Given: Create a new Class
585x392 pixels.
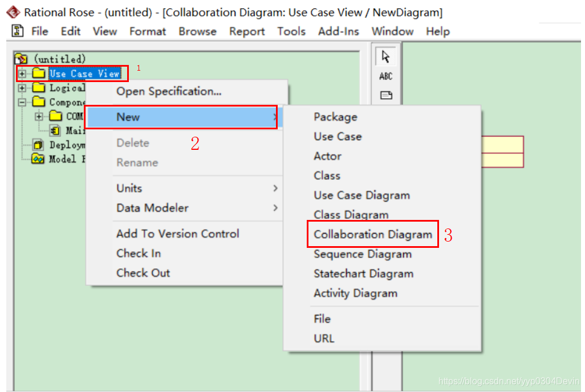Looking at the screenshot, I should [x=382, y=175].
